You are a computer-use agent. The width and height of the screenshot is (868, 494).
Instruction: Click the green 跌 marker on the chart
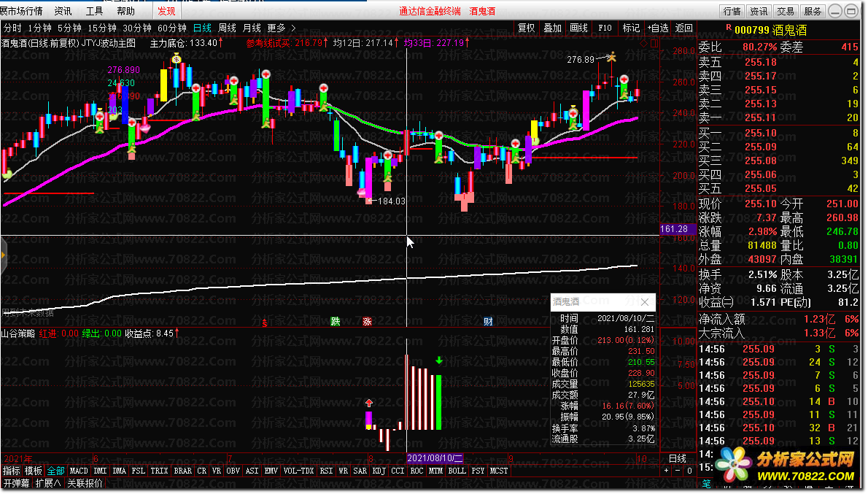click(335, 321)
